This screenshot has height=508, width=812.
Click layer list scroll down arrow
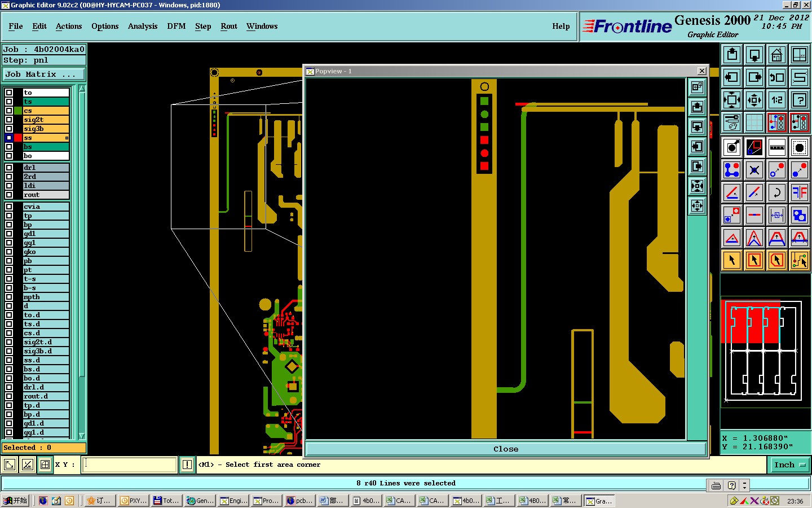click(x=82, y=436)
